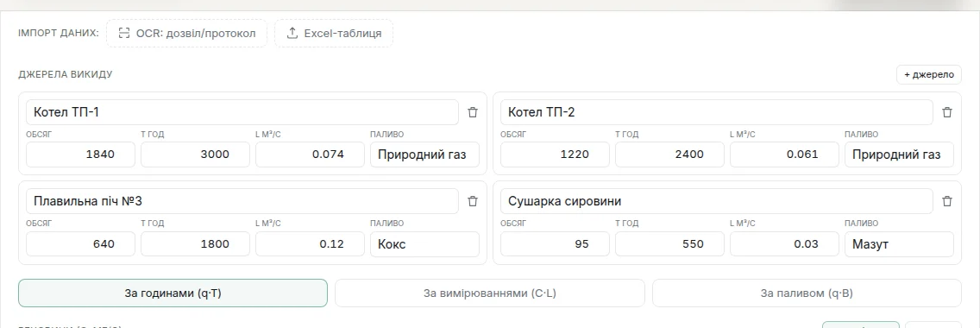The width and height of the screenshot is (980, 328).
Task: Open fuel field of Котел ТП-2
Action: pos(900,155)
